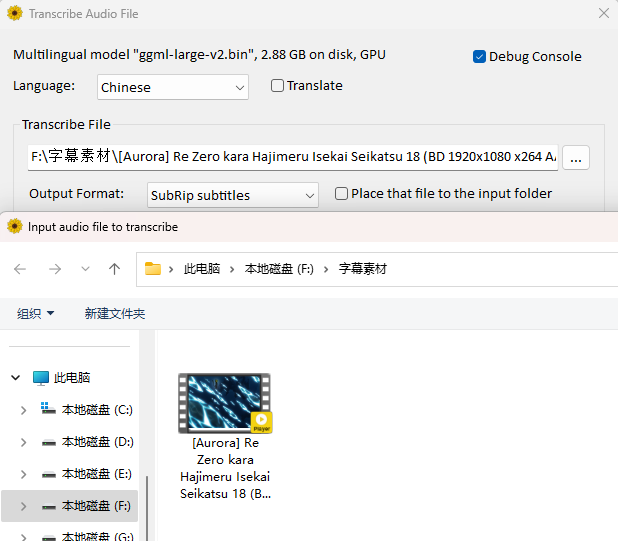Expand the 本地磁盘 (D:) tree node
618x541 pixels.
point(23,442)
